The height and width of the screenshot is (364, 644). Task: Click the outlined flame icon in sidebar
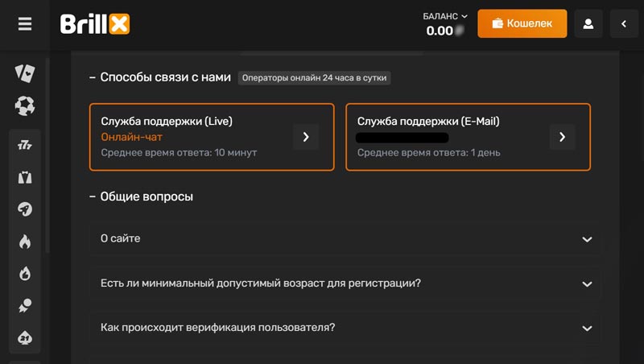(25, 274)
